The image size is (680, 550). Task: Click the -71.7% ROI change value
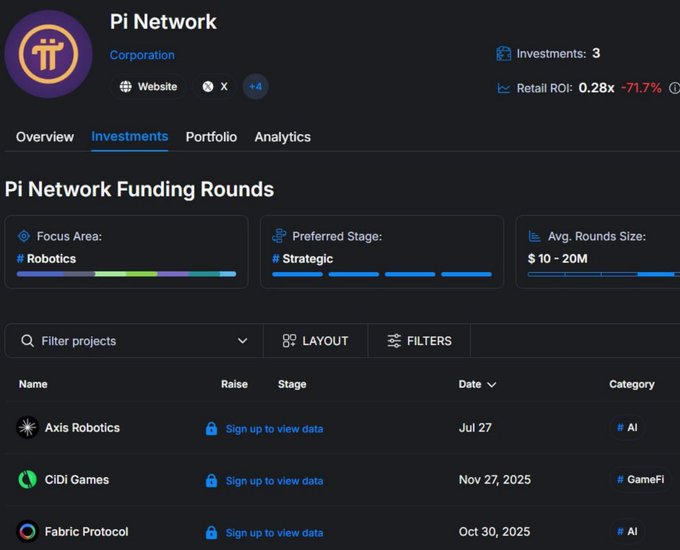[x=641, y=88]
